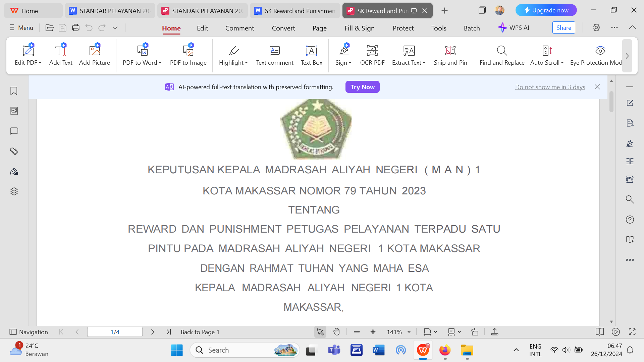Image resolution: width=644 pixels, height=362 pixels.
Task: Expand the PDF to Word dropdown arrow
Action: tap(160, 63)
